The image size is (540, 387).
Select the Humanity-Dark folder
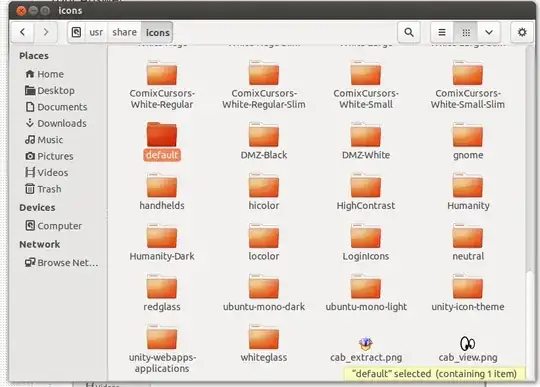[162, 242]
